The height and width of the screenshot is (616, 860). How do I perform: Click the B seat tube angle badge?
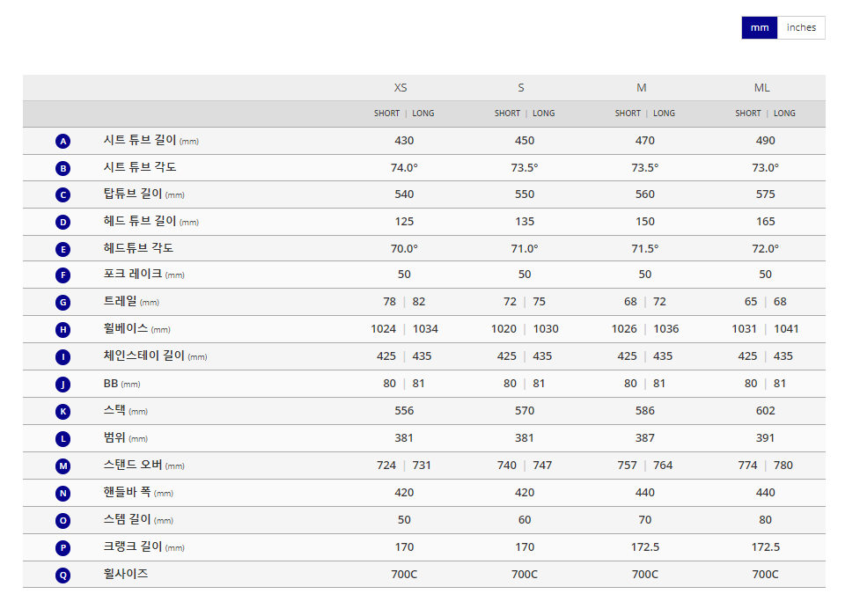62,168
